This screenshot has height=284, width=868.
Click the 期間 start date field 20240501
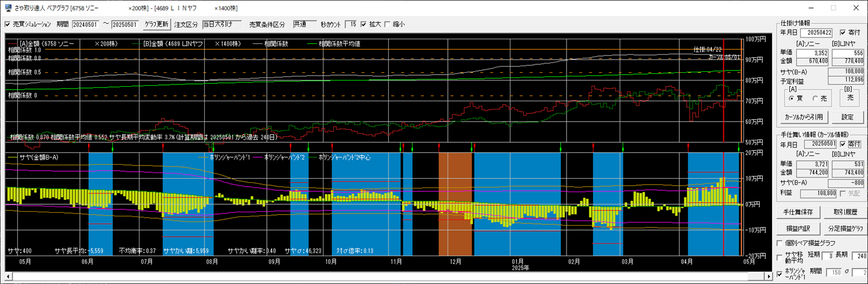tap(86, 24)
